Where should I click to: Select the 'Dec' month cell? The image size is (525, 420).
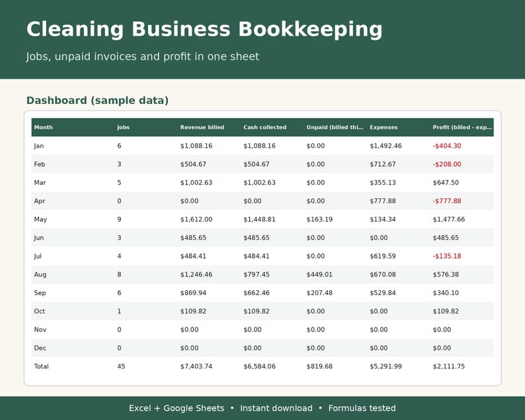[x=40, y=348]
